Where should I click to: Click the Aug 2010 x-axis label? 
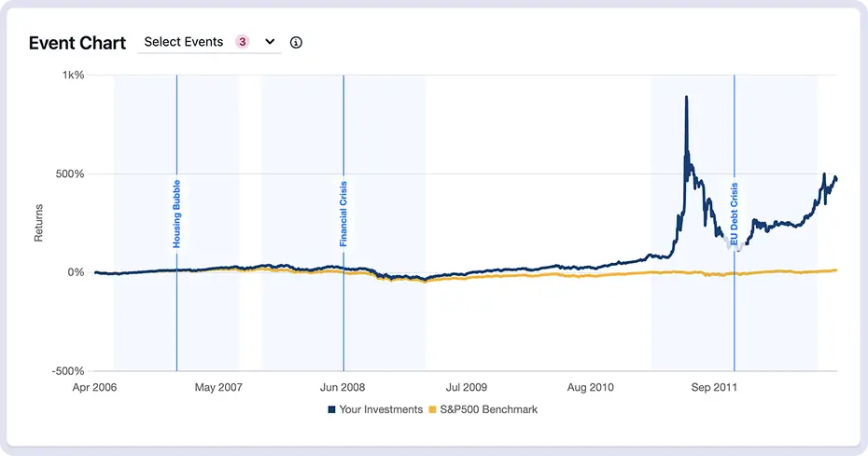tap(590, 386)
